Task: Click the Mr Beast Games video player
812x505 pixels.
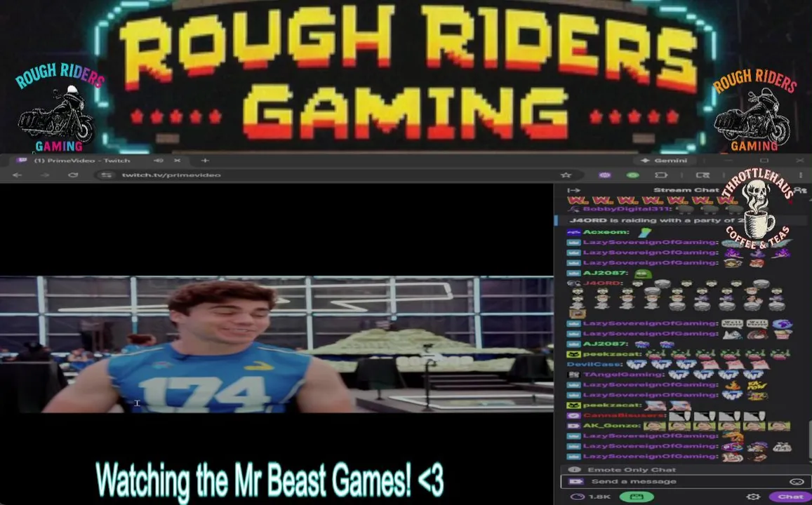Action: coord(277,344)
